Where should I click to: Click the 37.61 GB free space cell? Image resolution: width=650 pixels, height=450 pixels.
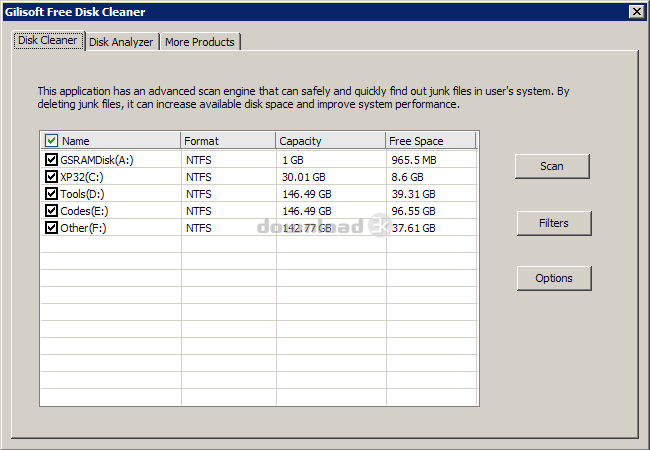[x=413, y=228]
